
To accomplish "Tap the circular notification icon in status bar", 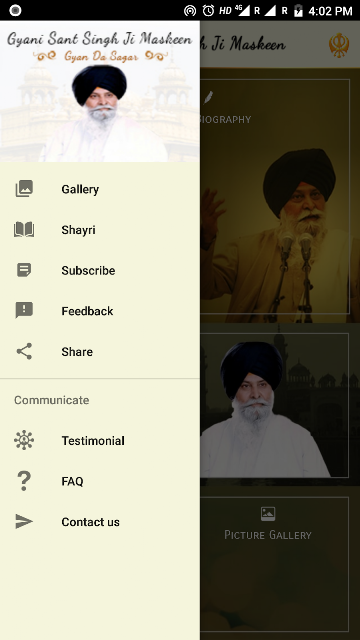I will pos(15,11).
